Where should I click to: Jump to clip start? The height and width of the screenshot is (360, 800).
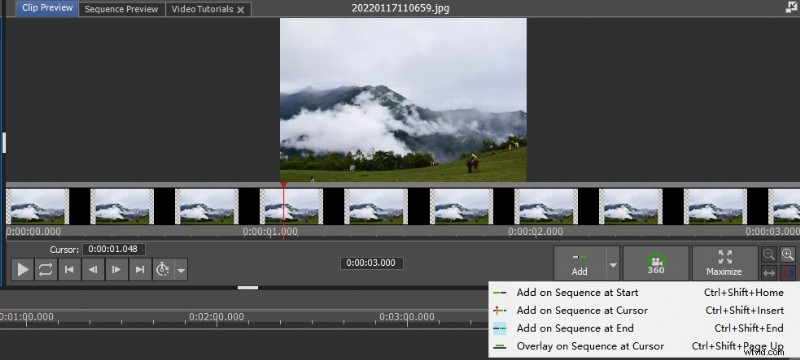(x=69, y=269)
